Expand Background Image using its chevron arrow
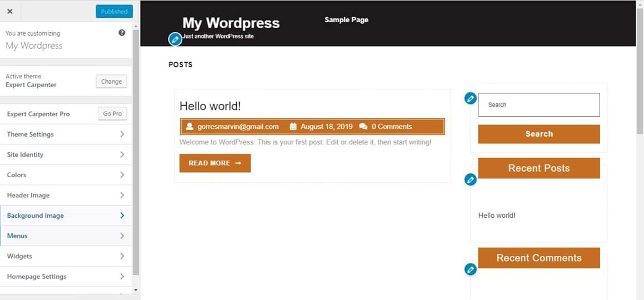 click(x=122, y=216)
